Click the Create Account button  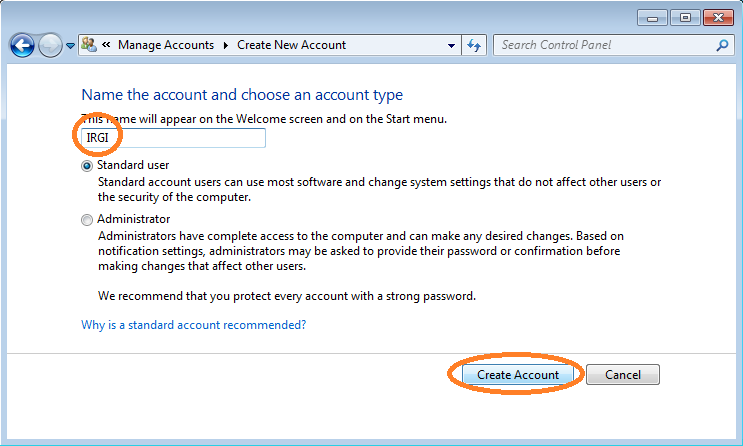click(518, 374)
